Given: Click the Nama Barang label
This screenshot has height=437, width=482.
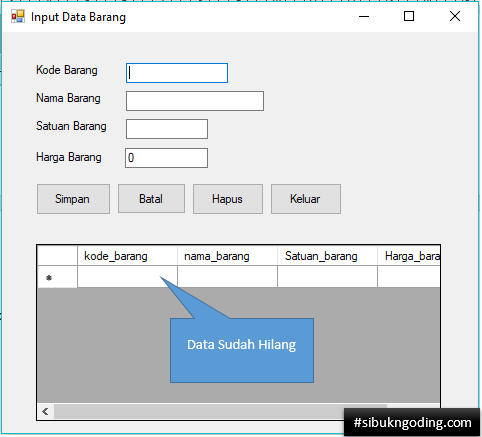Looking at the screenshot, I should (x=68, y=98).
